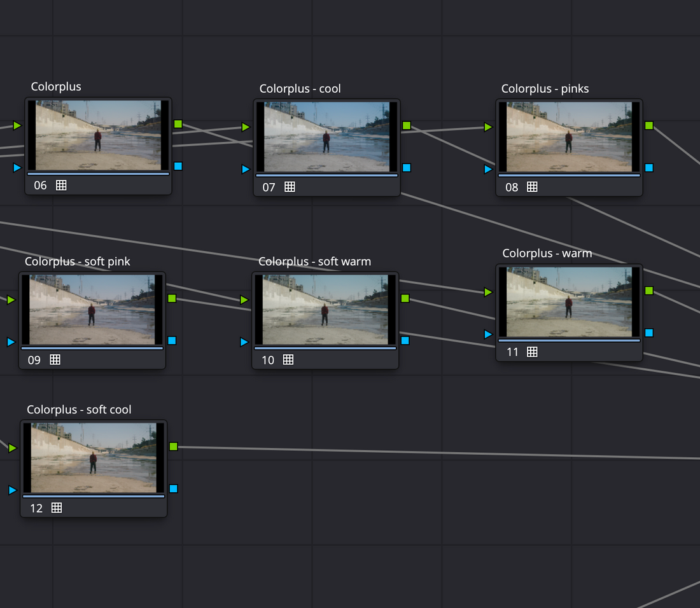Click the 'Colorplus - soft cool' node label
The height and width of the screenshot is (608, 700).
(x=79, y=410)
